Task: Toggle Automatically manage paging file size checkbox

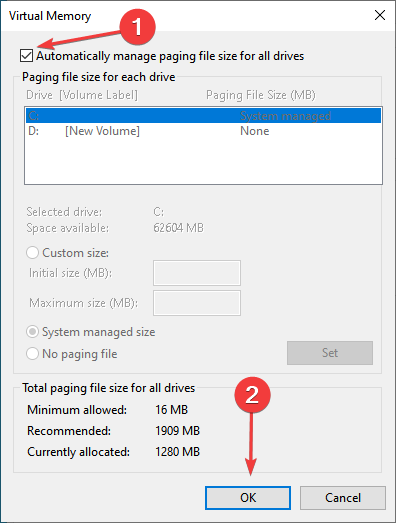Action: 26,55
